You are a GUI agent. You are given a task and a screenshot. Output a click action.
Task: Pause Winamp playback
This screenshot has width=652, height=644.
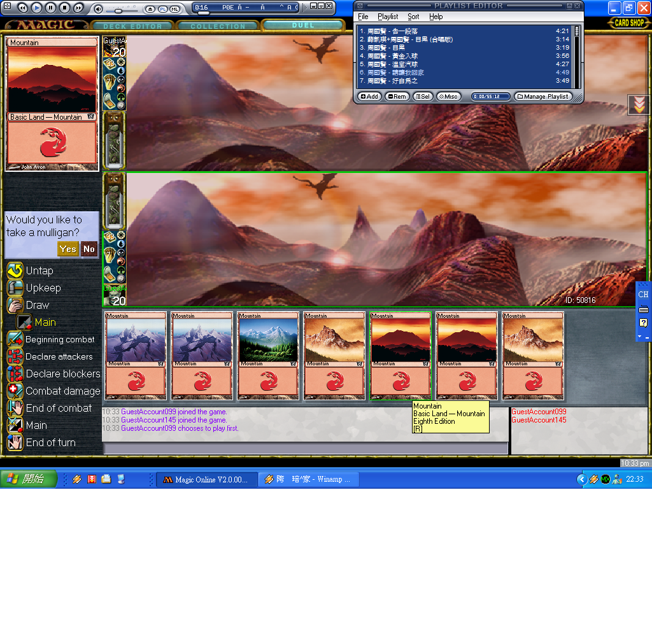coord(51,8)
